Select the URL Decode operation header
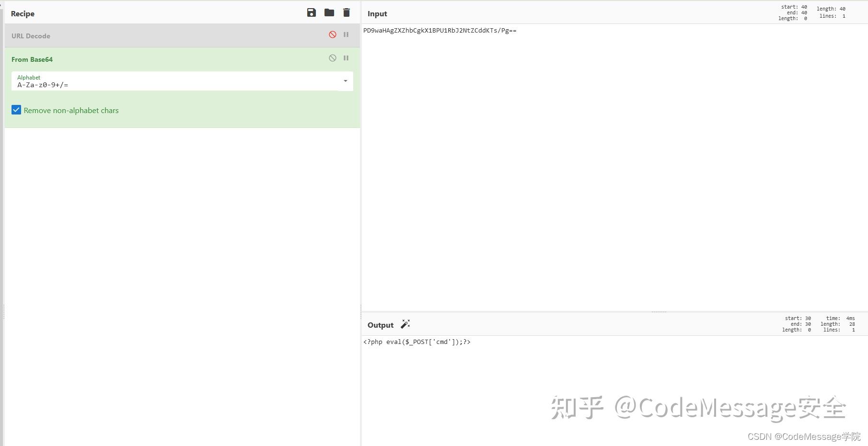Image resolution: width=868 pixels, height=446 pixels. pos(31,35)
